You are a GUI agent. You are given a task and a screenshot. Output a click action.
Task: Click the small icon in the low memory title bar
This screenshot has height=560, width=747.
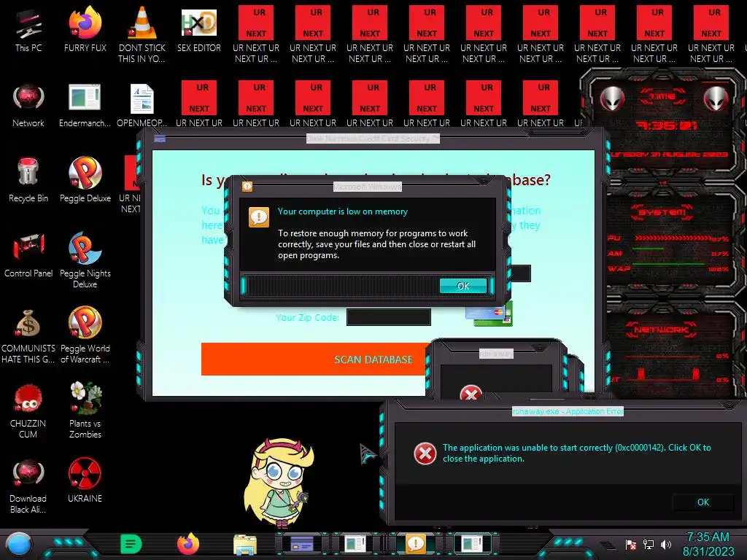tap(247, 186)
